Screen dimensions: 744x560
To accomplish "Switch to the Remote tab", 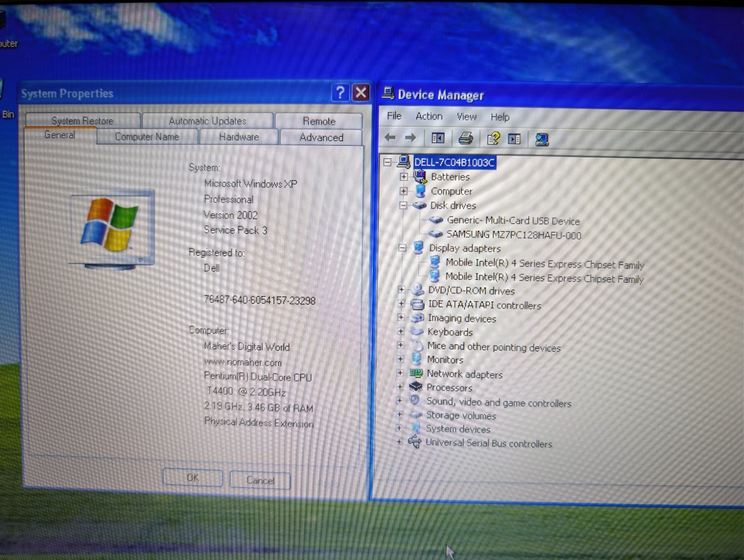I will pos(319,121).
